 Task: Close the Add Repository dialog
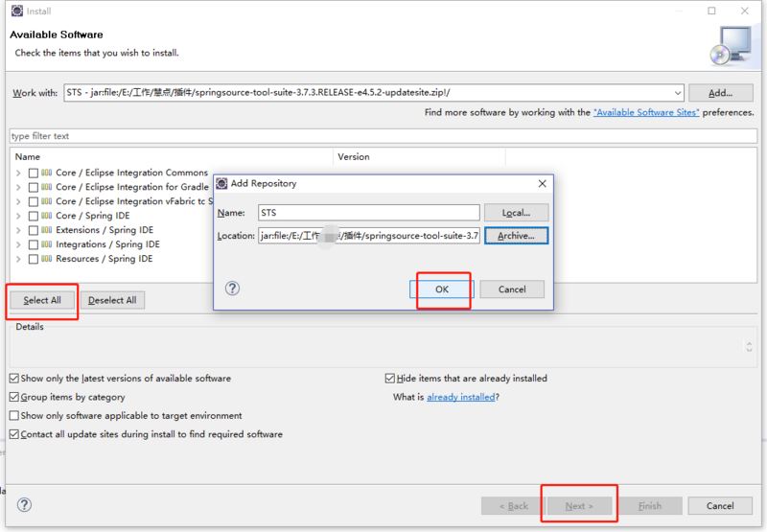click(542, 183)
